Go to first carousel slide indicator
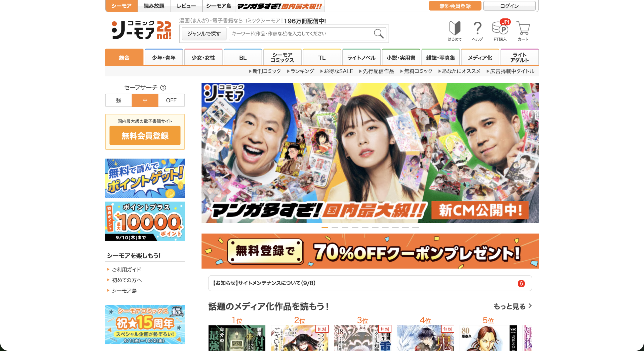The image size is (644, 351). point(325,227)
